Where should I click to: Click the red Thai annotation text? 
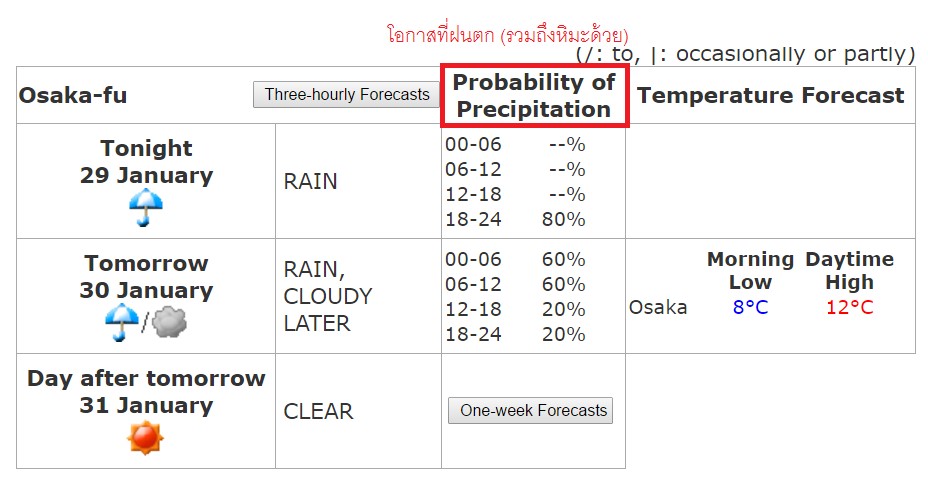point(507,34)
